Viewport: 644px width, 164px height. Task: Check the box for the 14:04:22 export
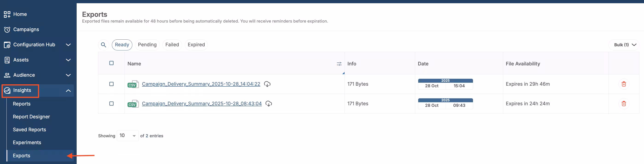[x=111, y=84]
